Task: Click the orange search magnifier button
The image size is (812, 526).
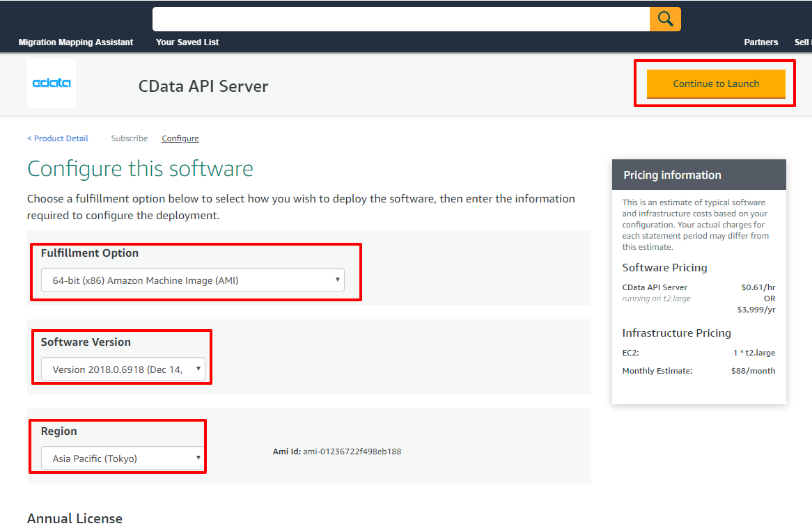Action: [665, 19]
